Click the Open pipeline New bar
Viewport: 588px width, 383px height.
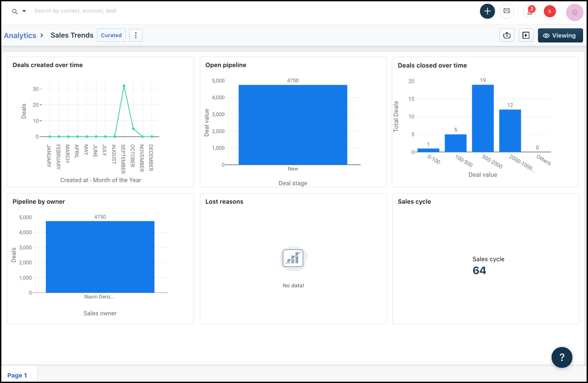293,125
